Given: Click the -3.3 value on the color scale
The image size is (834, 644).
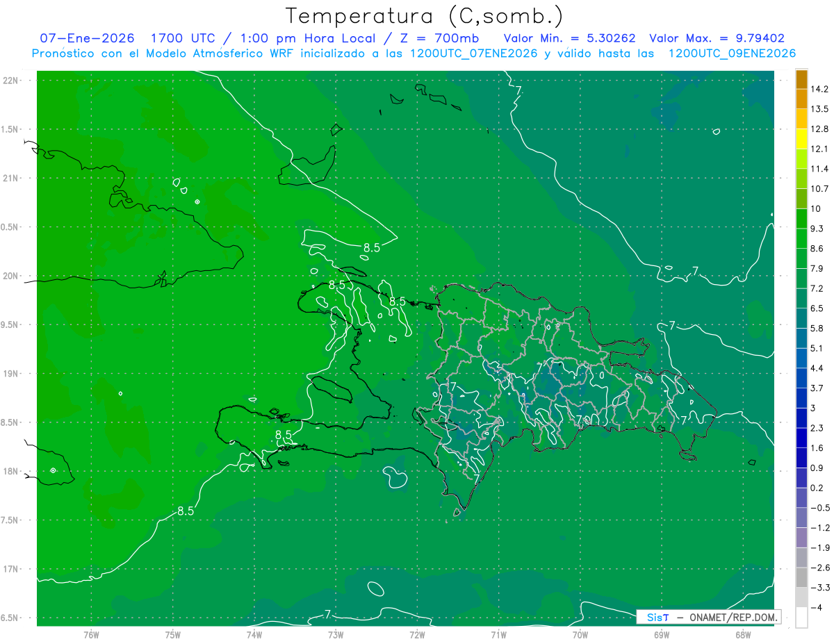Looking at the screenshot, I should (820, 587).
